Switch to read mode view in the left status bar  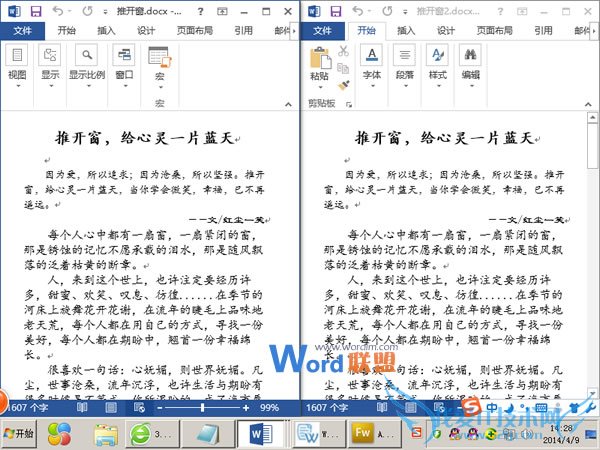point(82,408)
